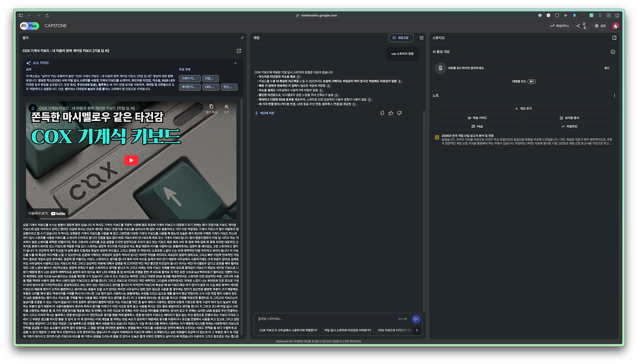Open the 노트 more options menu
Image resolution: width=638 pixels, height=364 pixels.
(615, 96)
